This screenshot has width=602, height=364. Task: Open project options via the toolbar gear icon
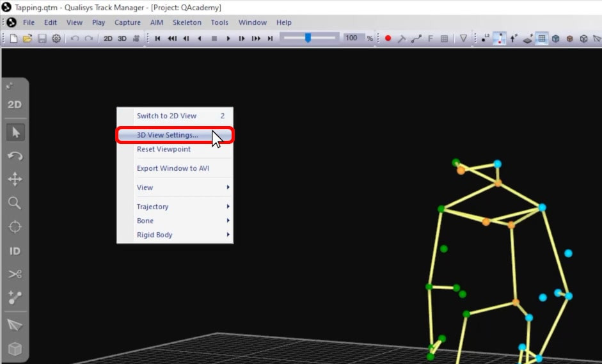pos(56,38)
